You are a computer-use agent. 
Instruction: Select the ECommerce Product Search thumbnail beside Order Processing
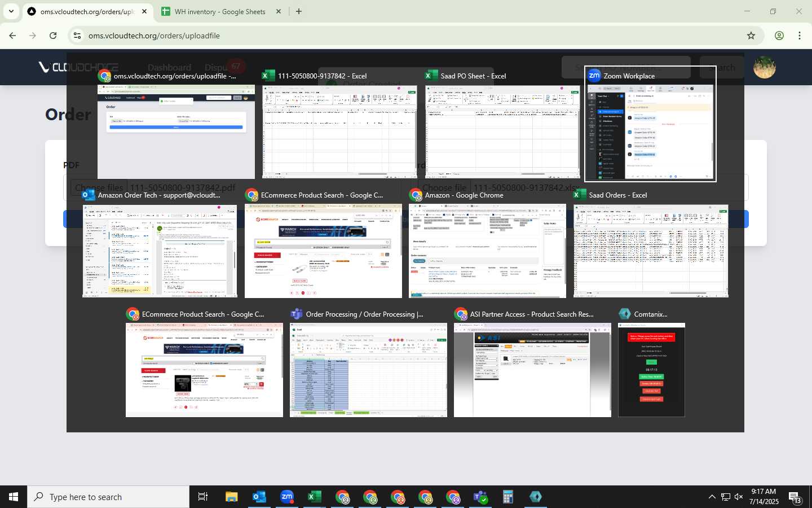(x=204, y=370)
